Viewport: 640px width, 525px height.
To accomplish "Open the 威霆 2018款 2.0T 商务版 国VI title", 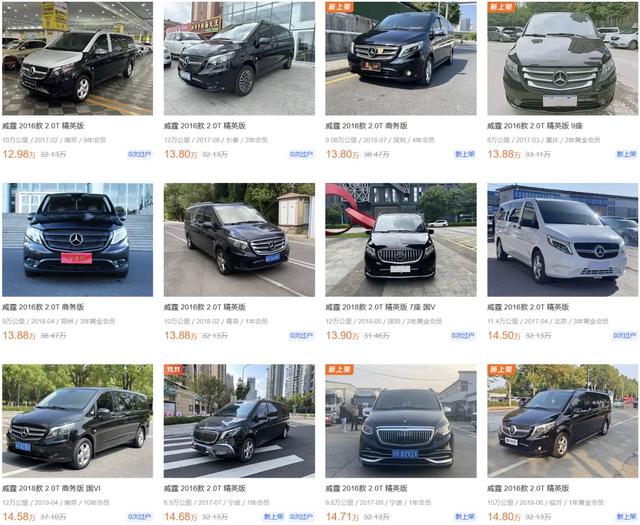I will point(51,488).
